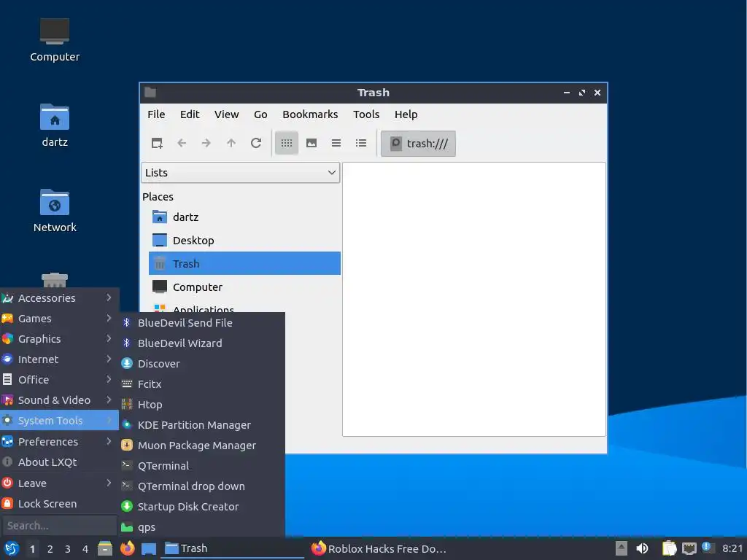Switch to detailed list view
This screenshot has height=560, width=747.
(361, 143)
